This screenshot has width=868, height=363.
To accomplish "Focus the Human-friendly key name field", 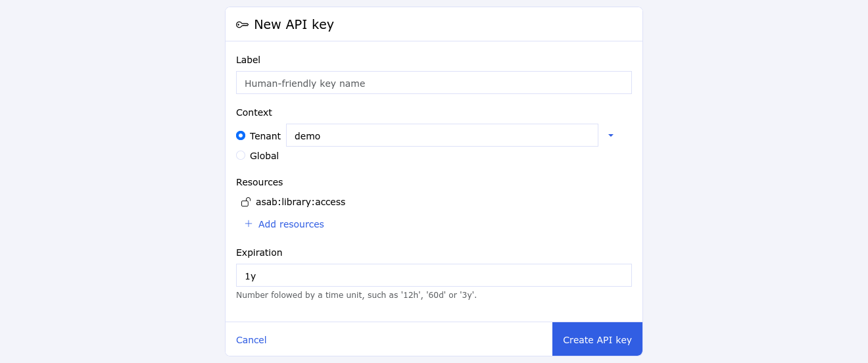I will point(433,83).
